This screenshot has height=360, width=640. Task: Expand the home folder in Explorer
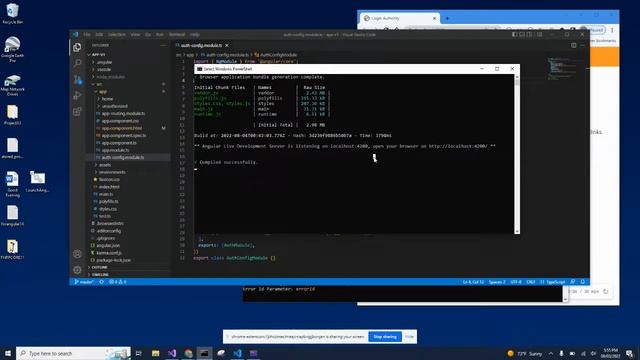pos(107,99)
